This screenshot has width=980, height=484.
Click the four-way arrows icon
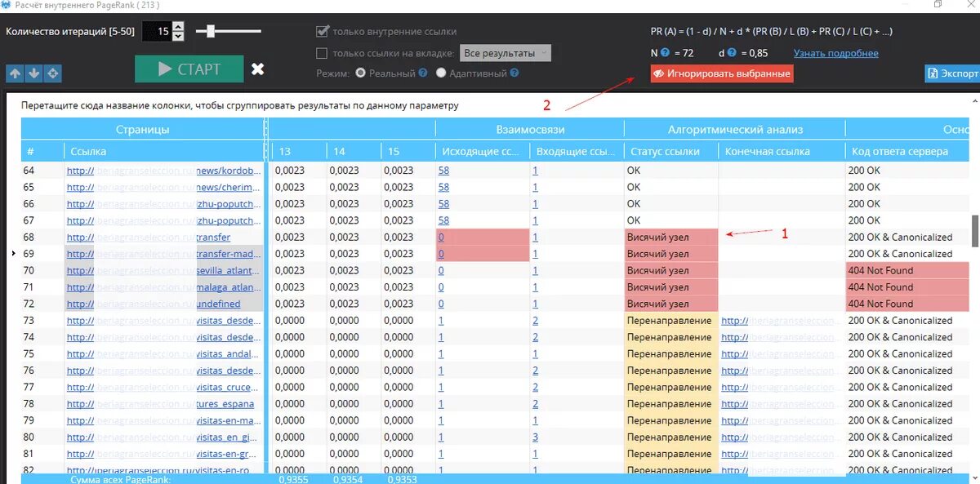pos(52,73)
